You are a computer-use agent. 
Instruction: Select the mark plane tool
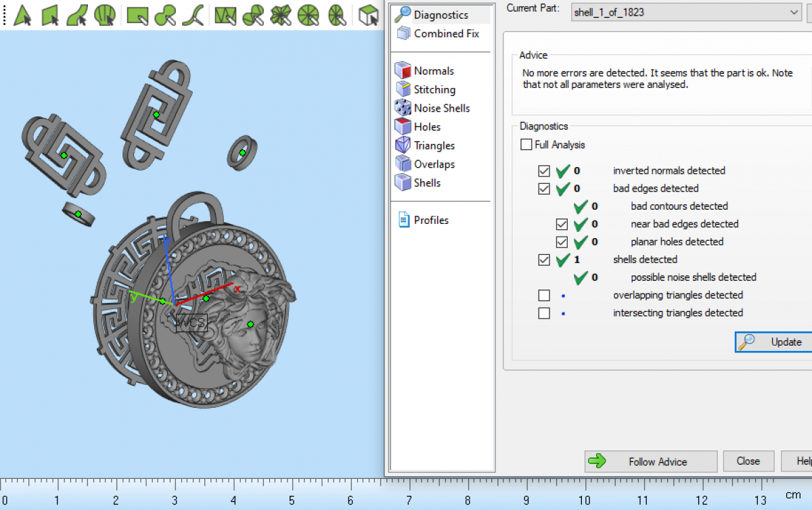click(x=51, y=15)
